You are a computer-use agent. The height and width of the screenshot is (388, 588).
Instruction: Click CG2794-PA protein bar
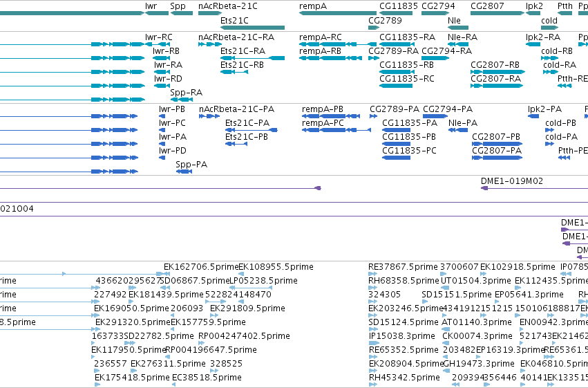(x=435, y=116)
